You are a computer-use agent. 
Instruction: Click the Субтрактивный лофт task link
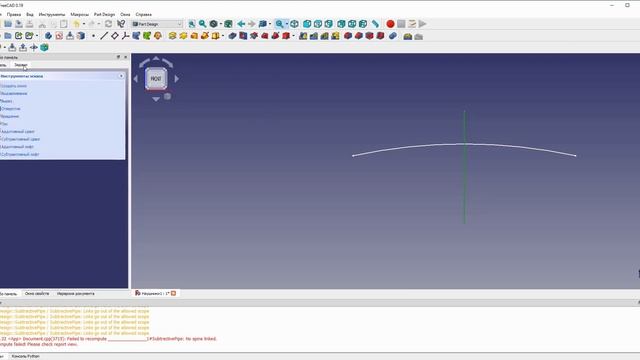[20, 154]
